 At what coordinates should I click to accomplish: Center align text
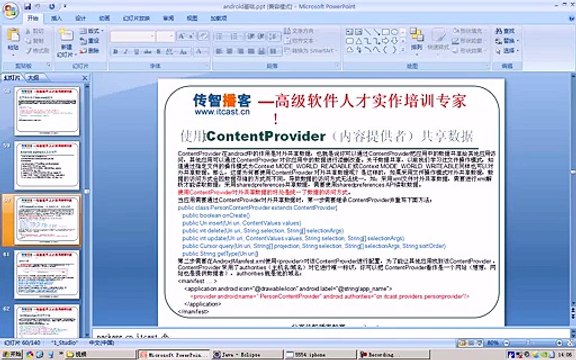pyautogui.click(x=230, y=51)
